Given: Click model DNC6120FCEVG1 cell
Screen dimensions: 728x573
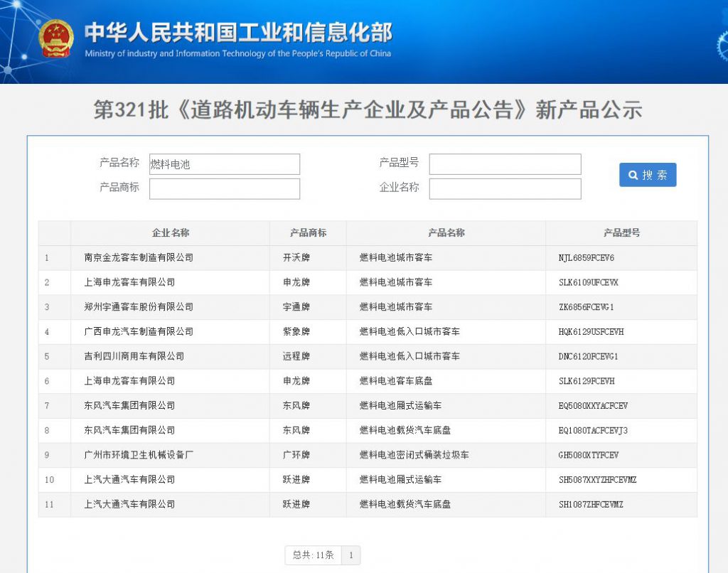Looking at the screenshot, I should pyautogui.click(x=588, y=356).
